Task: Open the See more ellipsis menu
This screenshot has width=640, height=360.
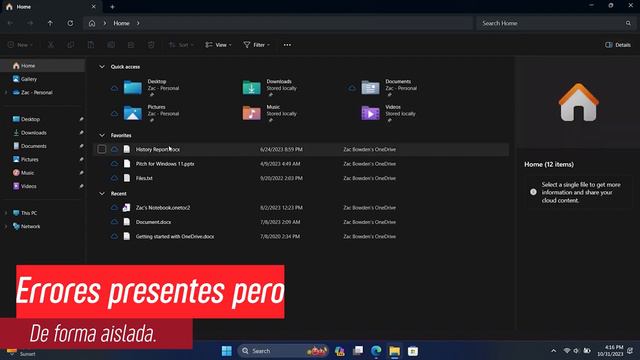Action: coord(287,45)
